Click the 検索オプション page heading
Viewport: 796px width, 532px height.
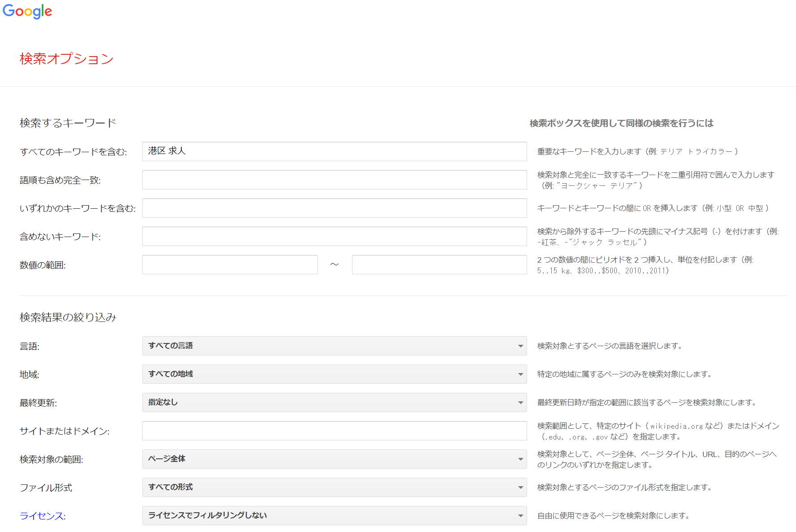[66, 59]
